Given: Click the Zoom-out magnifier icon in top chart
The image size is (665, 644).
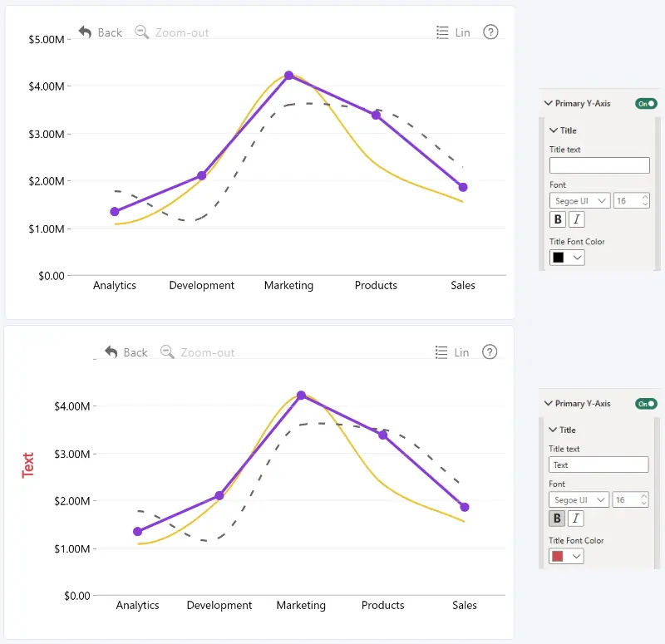Looking at the screenshot, I should pos(141,32).
